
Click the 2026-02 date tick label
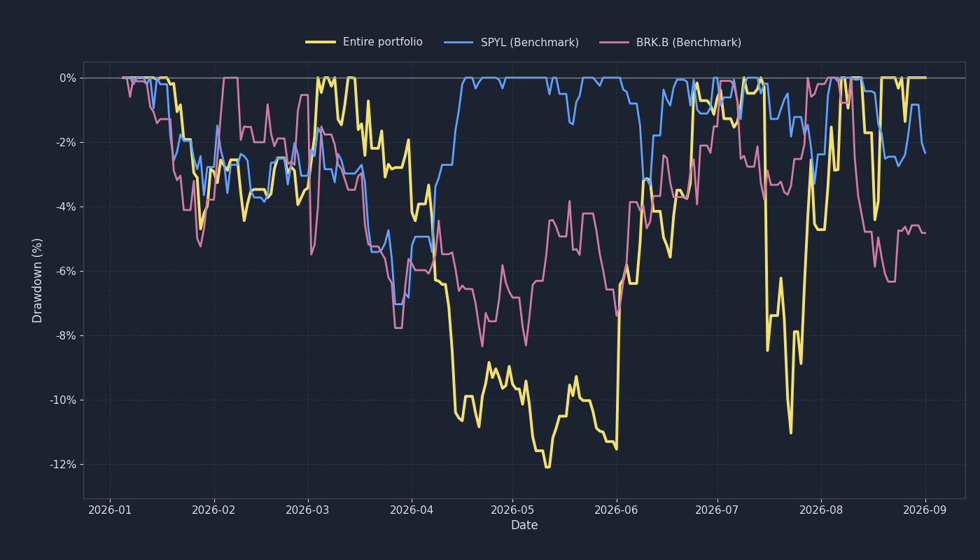coord(214,510)
